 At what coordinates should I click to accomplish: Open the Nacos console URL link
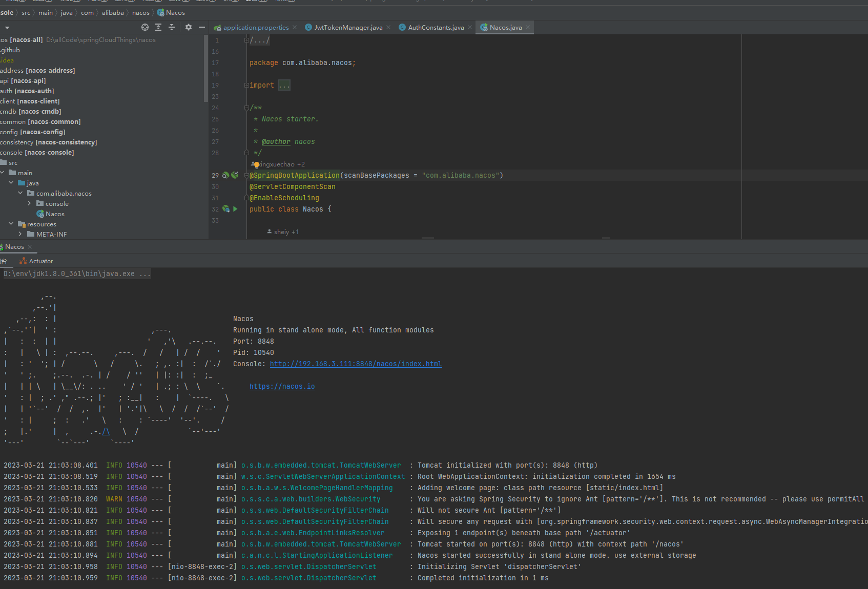[x=356, y=364]
